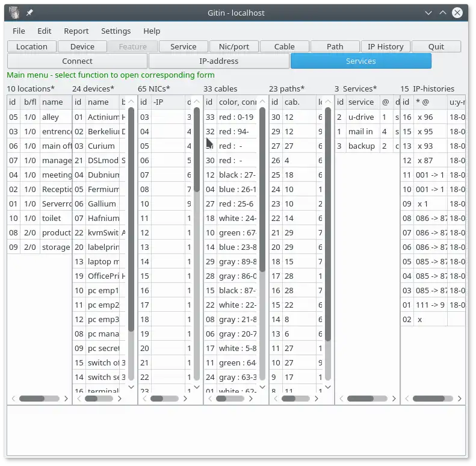Click the Gitin application icon in title bar
Screen dimensions: 476x466
[14, 13]
